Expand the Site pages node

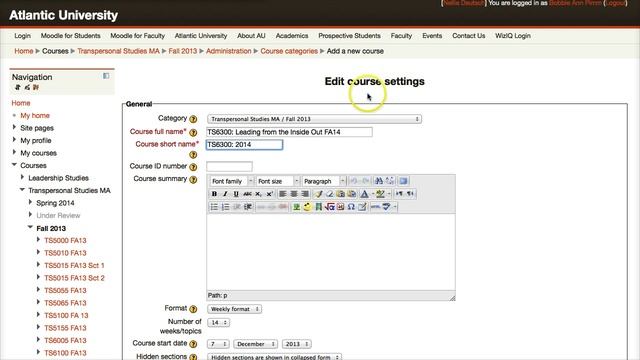click(x=14, y=127)
